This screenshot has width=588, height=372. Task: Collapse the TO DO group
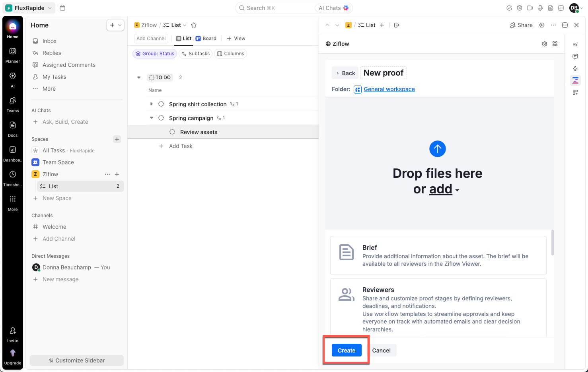click(x=139, y=78)
